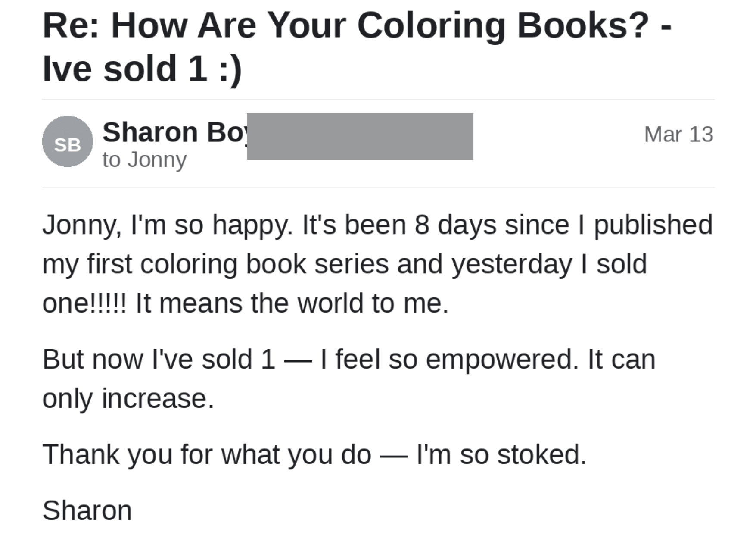
Task: Click the "Re: How Are Your Coloring Books?" subject
Action: (345, 25)
